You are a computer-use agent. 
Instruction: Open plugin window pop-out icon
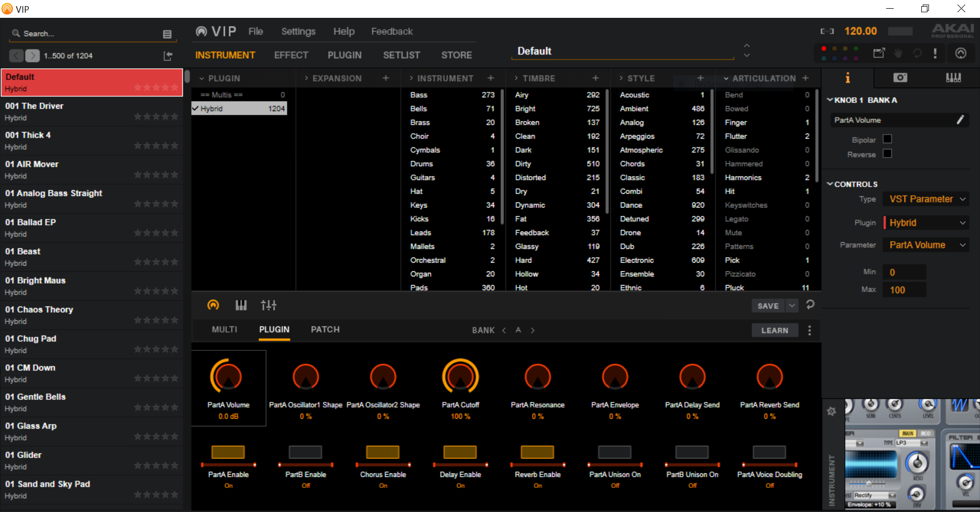(879, 53)
